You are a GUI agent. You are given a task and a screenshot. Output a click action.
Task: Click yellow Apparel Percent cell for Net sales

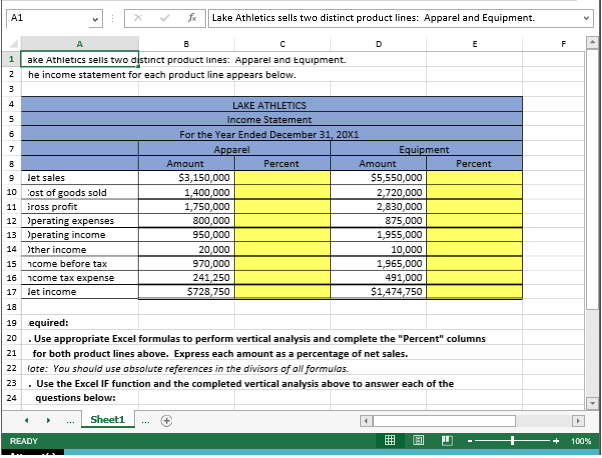point(281,177)
